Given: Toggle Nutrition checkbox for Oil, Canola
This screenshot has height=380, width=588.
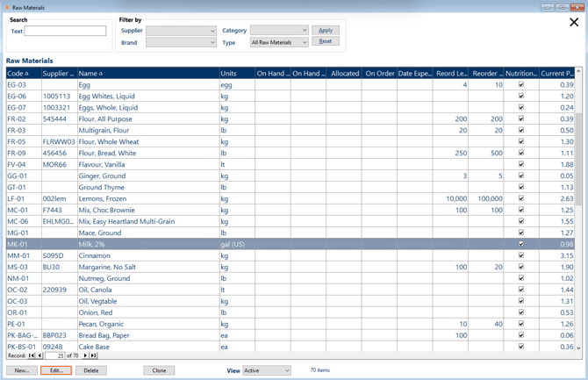Looking at the screenshot, I should click(x=521, y=290).
